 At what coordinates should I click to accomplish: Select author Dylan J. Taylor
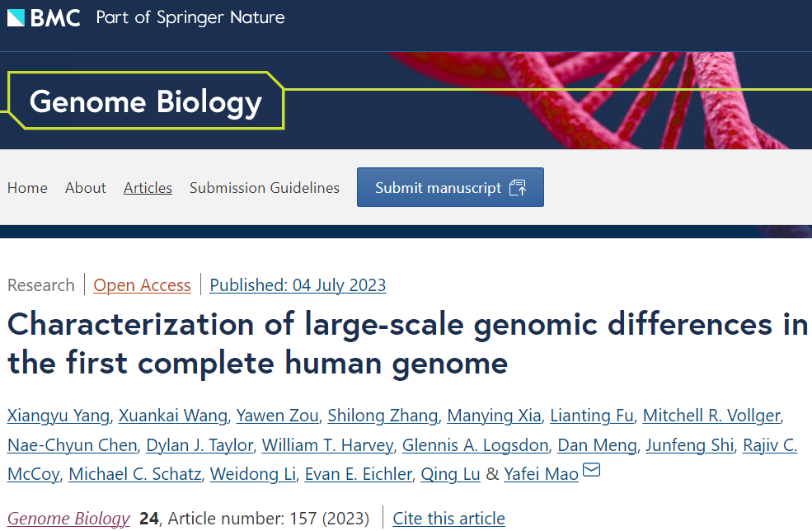(199, 445)
